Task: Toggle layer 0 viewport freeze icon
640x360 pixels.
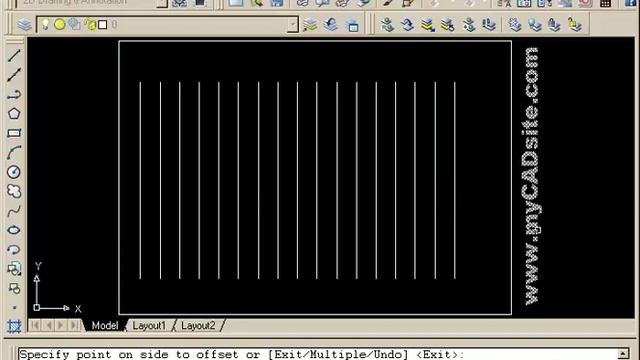Action: 74,24
